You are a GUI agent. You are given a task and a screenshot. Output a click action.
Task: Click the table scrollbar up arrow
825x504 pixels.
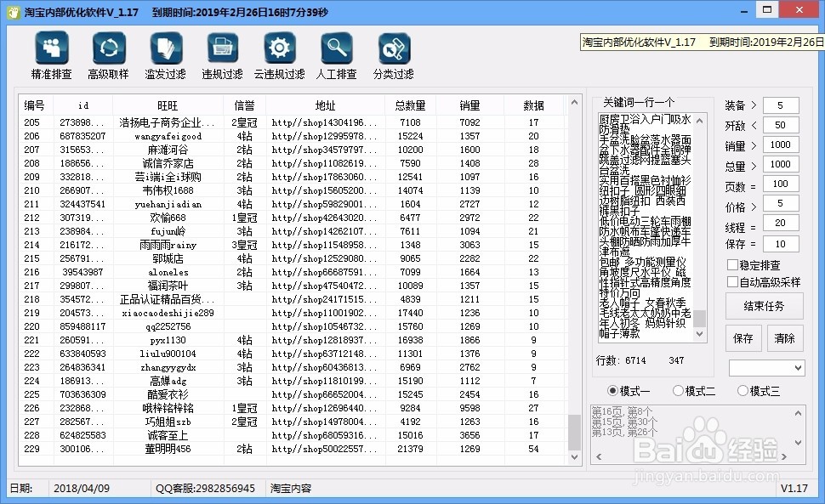click(x=574, y=103)
